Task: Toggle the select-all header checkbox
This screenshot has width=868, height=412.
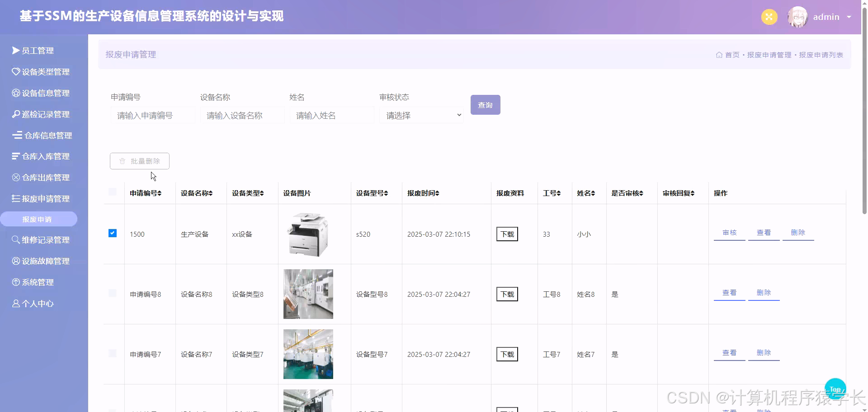Action: 113,192
